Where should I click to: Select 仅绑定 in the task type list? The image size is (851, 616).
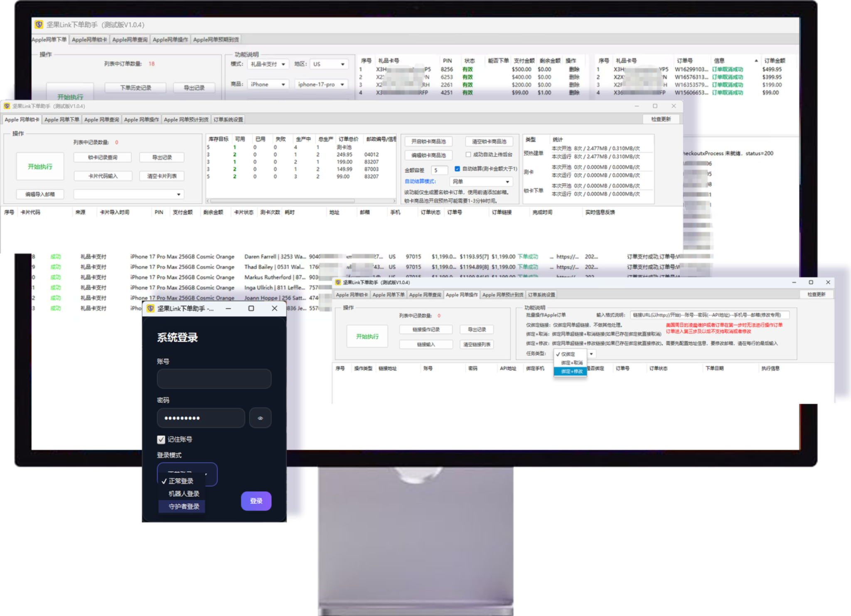pyautogui.click(x=570, y=354)
